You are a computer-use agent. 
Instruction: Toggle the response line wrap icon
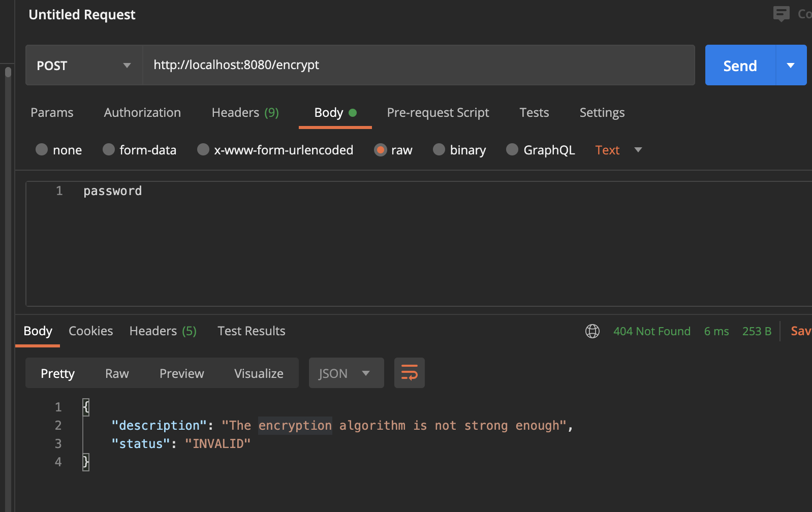(x=409, y=373)
